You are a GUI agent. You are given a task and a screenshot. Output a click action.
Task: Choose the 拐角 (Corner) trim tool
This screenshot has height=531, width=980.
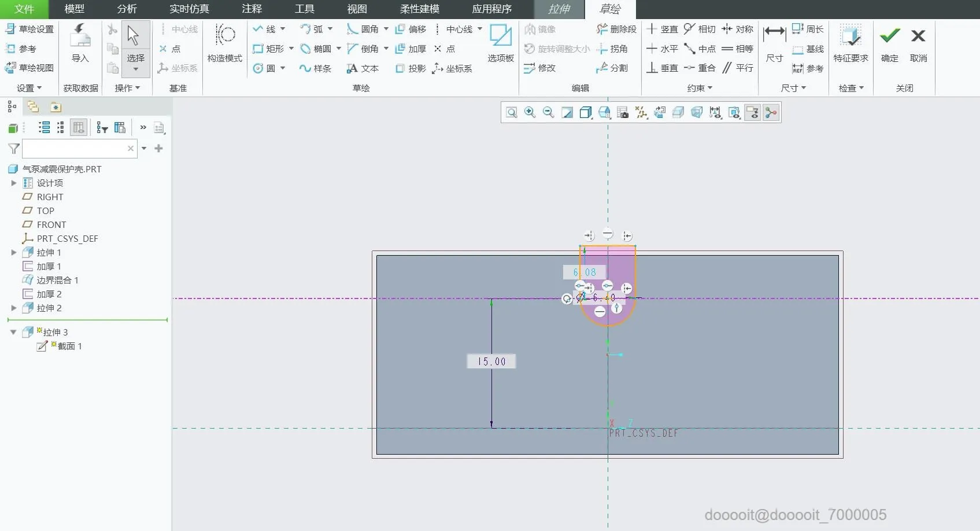click(612, 49)
